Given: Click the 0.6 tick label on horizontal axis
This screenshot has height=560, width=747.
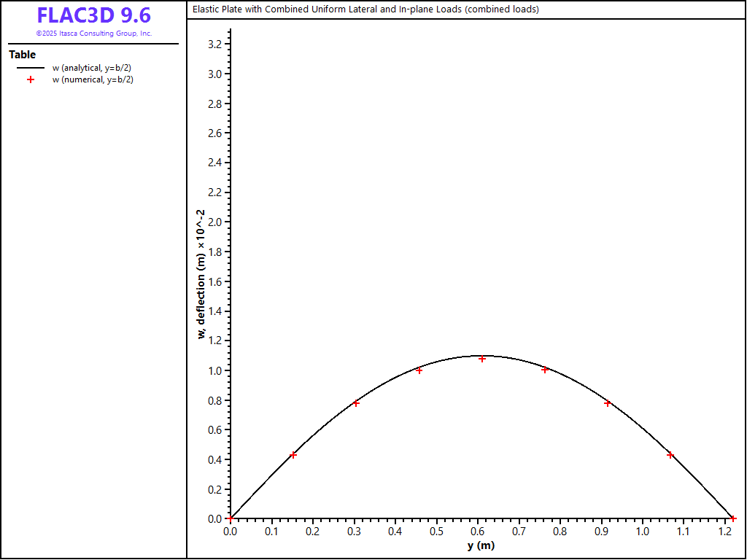Looking at the screenshot, I should click(x=477, y=532).
